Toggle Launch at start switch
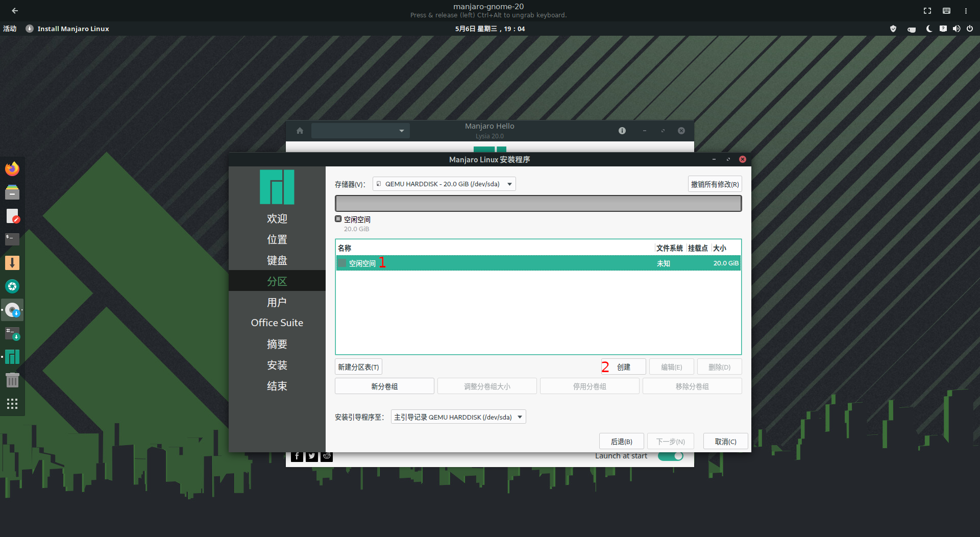 click(671, 456)
